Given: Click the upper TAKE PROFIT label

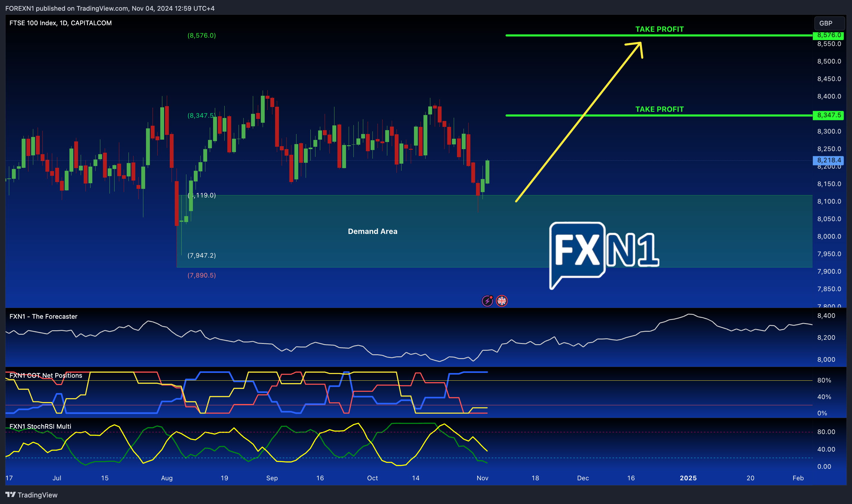Looking at the screenshot, I should pos(659,29).
